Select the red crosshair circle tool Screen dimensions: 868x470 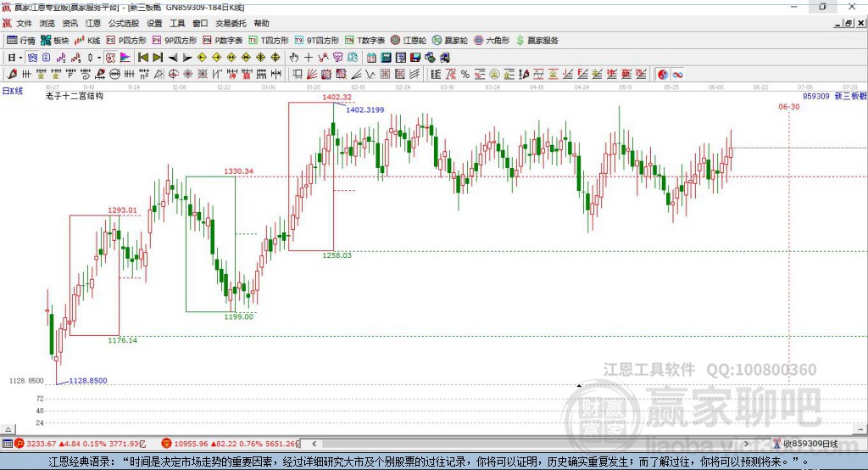173,75
